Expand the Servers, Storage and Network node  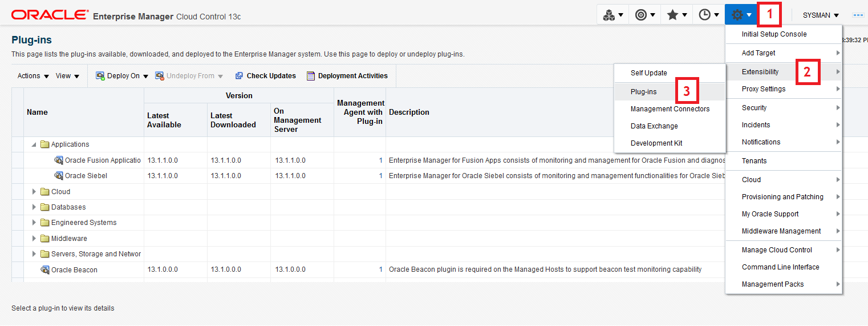34,254
